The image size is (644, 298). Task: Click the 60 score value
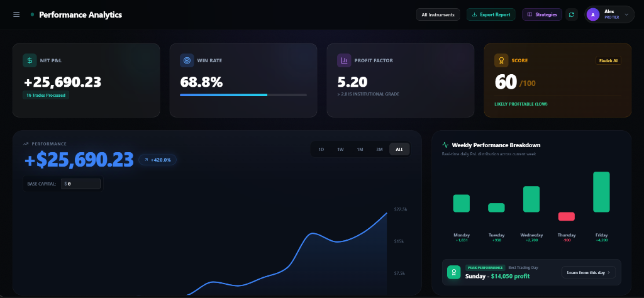click(x=506, y=82)
